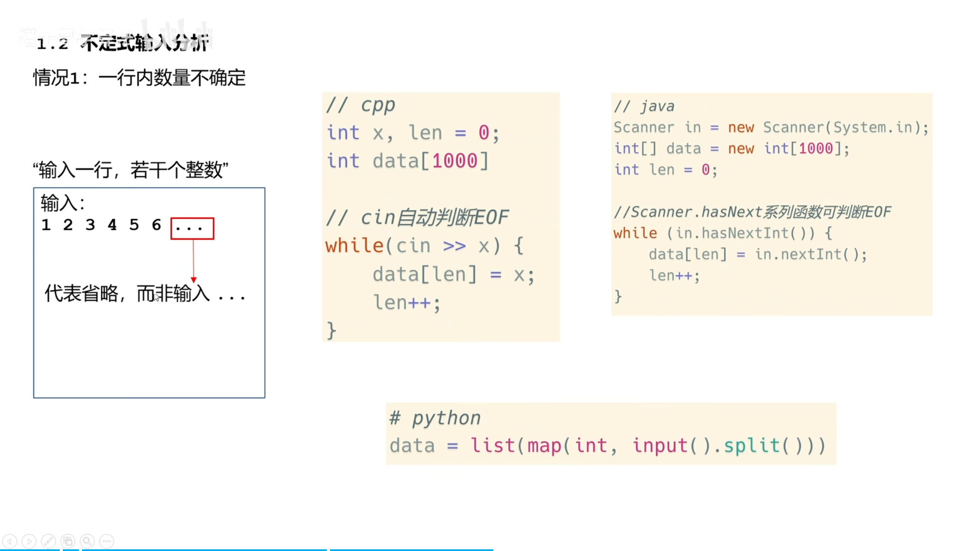The width and height of the screenshot is (980, 551).
Task: Click the sample input '1 2 3 4 5 6'
Action: point(101,225)
